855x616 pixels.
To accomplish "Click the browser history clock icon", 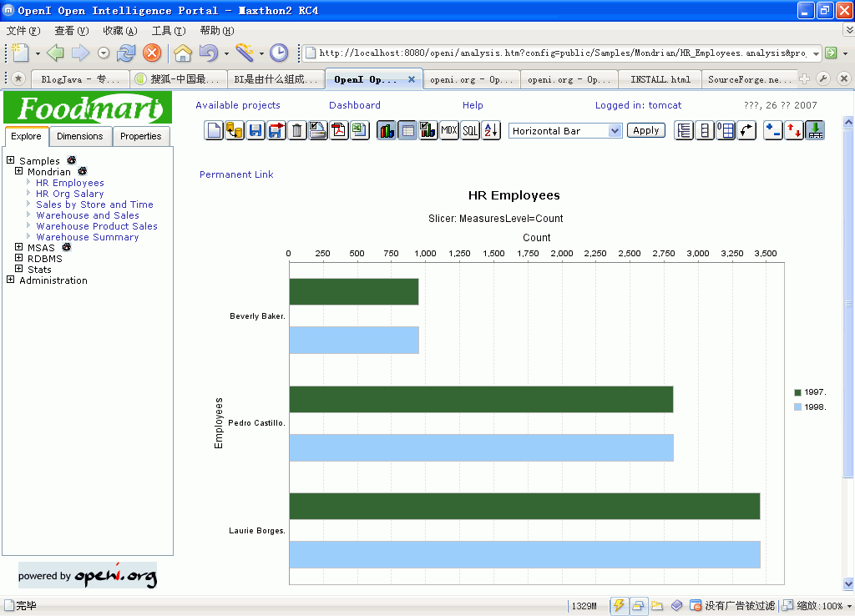I will click(x=279, y=53).
